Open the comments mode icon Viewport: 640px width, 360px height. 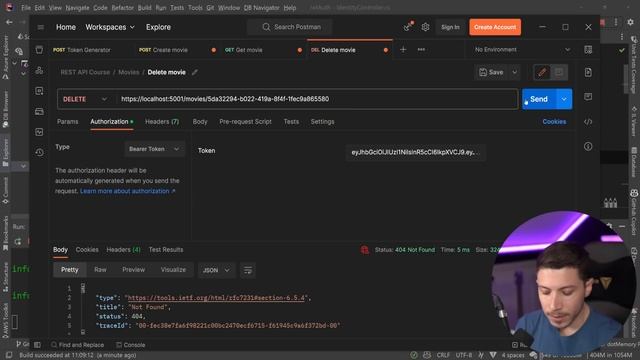pos(559,72)
